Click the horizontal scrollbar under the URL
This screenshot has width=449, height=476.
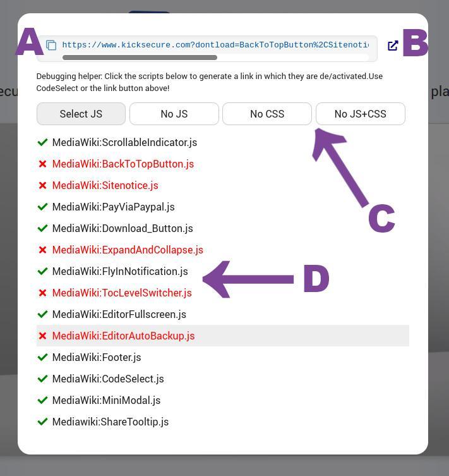tap(140, 58)
